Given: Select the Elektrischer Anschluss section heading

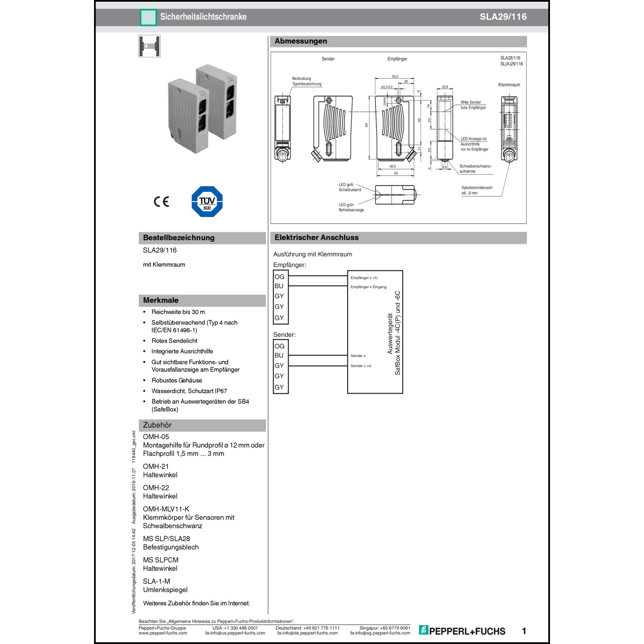Looking at the screenshot, I should (x=316, y=237).
